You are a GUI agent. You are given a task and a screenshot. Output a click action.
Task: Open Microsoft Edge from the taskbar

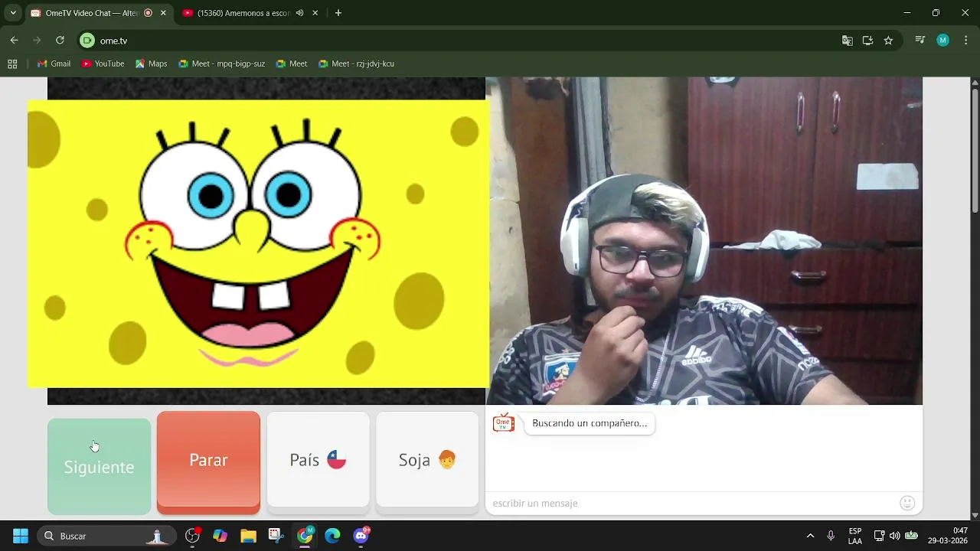332,536
